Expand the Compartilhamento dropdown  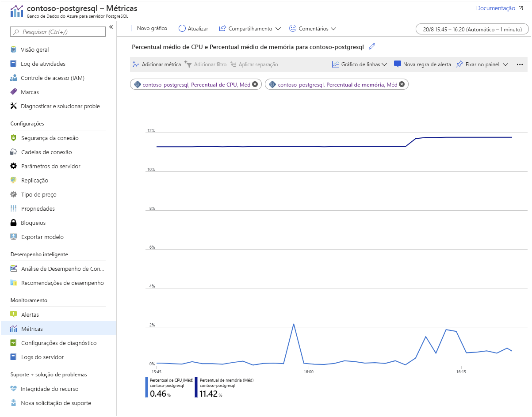tap(278, 29)
